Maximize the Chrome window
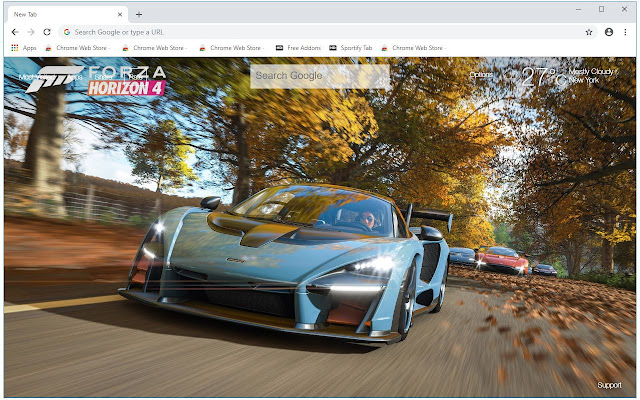The height and width of the screenshot is (400, 640). (x=601, y=9)
